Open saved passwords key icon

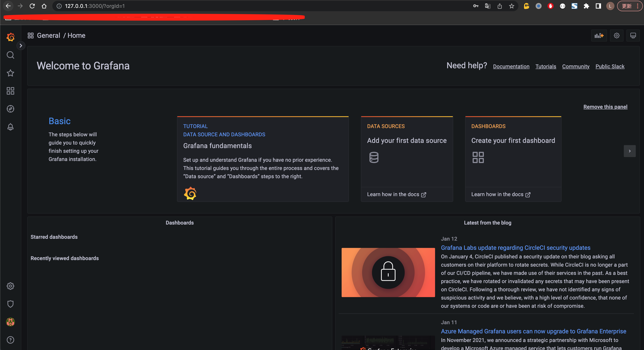(475, 6)
